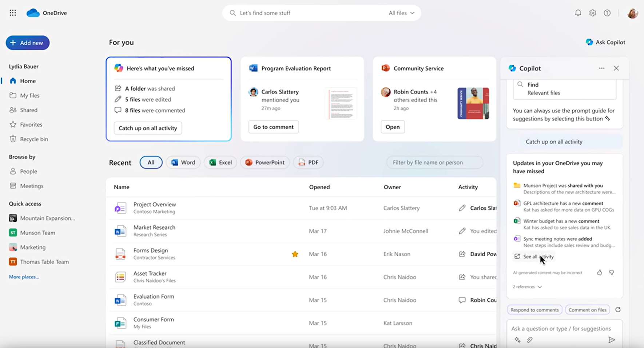Open the GPL architecture comment update

click(x=564, y=206)
